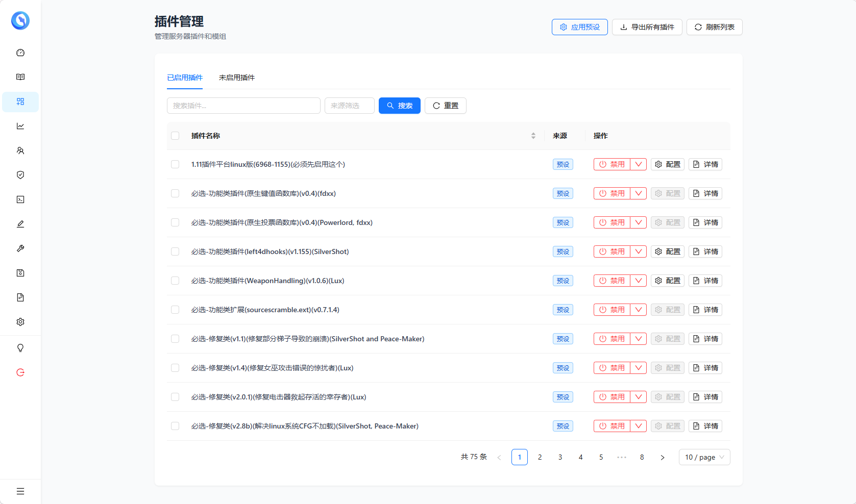Sort by the 插件名称 column sorter arrows
856x504 pixels.
pos(533,136)
